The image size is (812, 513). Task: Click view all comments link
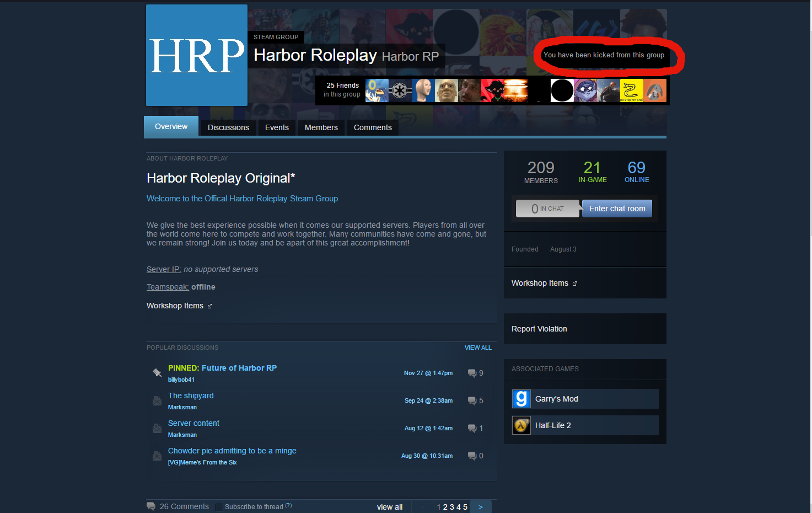389,507
